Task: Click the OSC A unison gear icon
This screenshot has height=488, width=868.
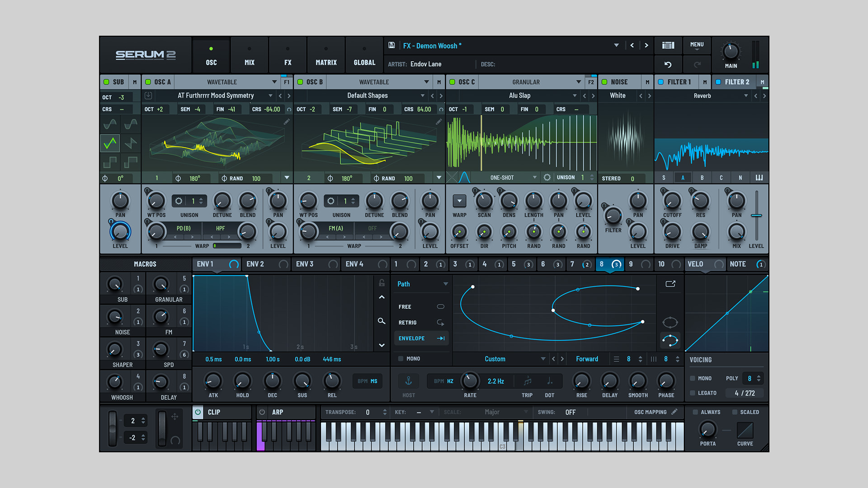Action: coord(179,201)
